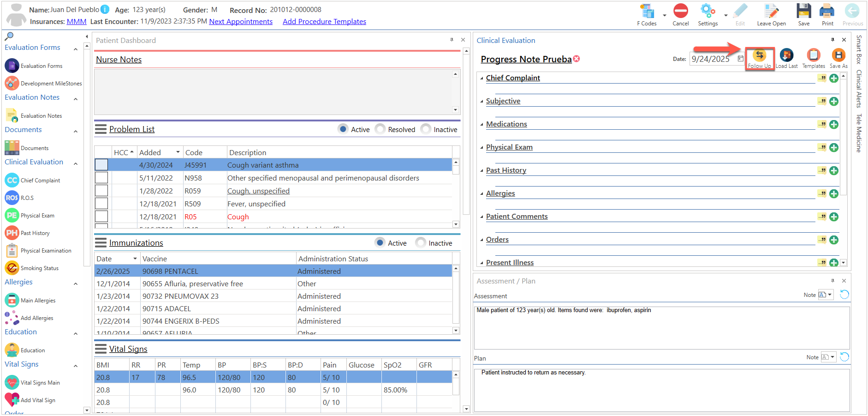Collapse the Evaluation Forms sidebar group
The height and width of the screenshot is (416, 868).
(76, 48)
